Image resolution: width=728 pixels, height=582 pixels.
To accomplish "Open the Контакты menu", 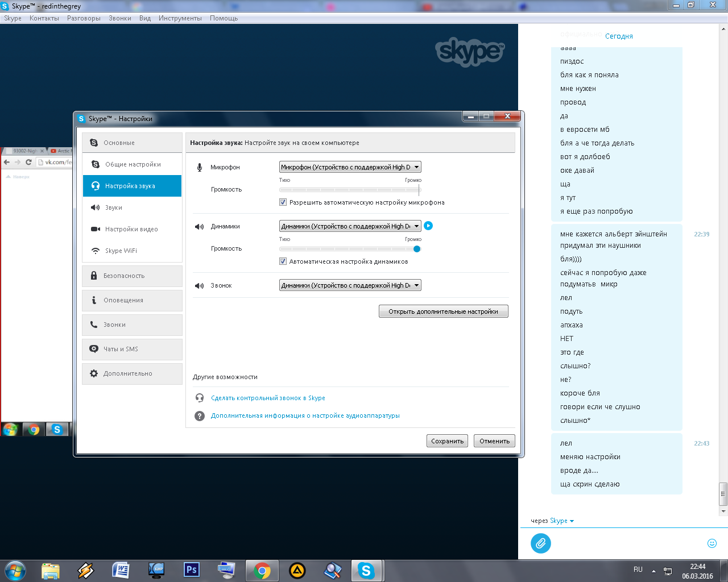I will 44,18.
